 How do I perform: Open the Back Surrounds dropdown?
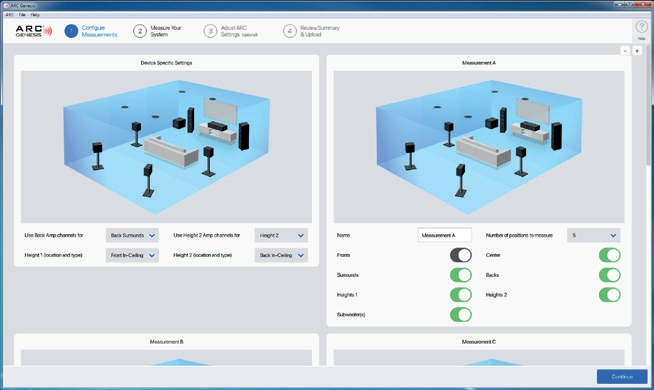(x=132, y=235)
